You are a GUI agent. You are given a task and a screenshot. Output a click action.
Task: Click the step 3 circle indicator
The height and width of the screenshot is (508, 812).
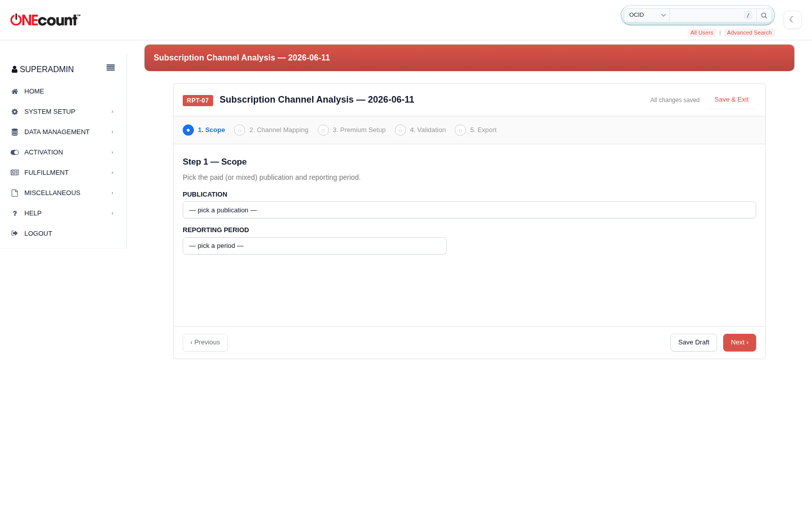click(323, 130)
